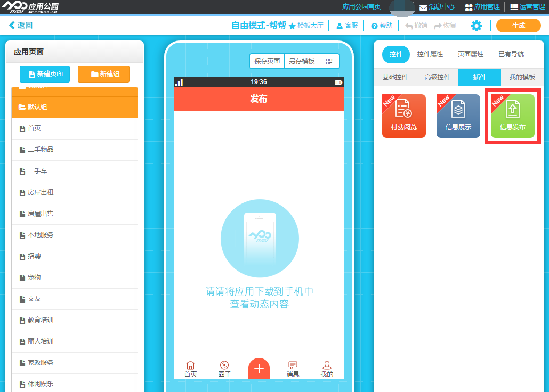
Task: Open 模板大厅 template hall
Action: click(306, 26)
